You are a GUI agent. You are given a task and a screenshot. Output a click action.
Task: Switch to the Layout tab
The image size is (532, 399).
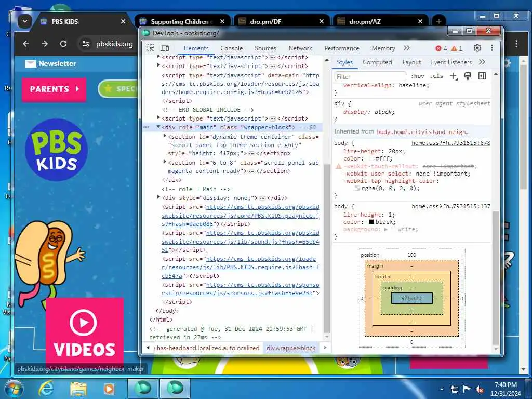point(411,62)
